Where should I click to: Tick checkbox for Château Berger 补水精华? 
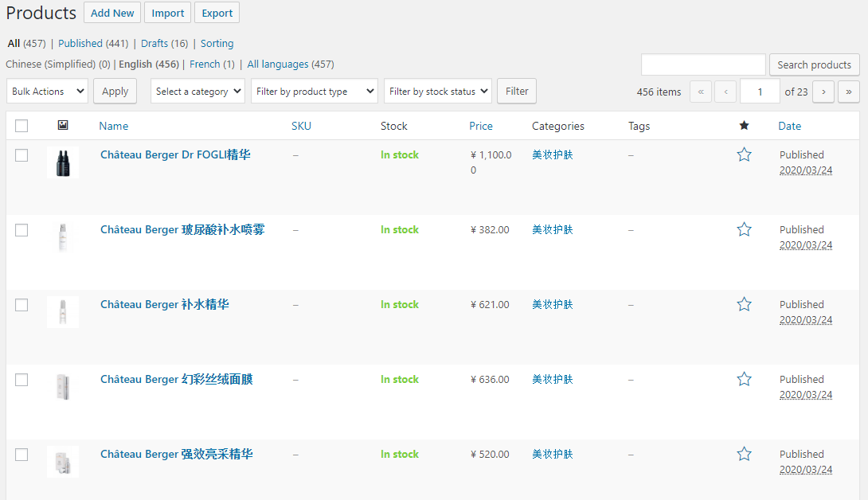pyautogui.click(x=22, y=305)
